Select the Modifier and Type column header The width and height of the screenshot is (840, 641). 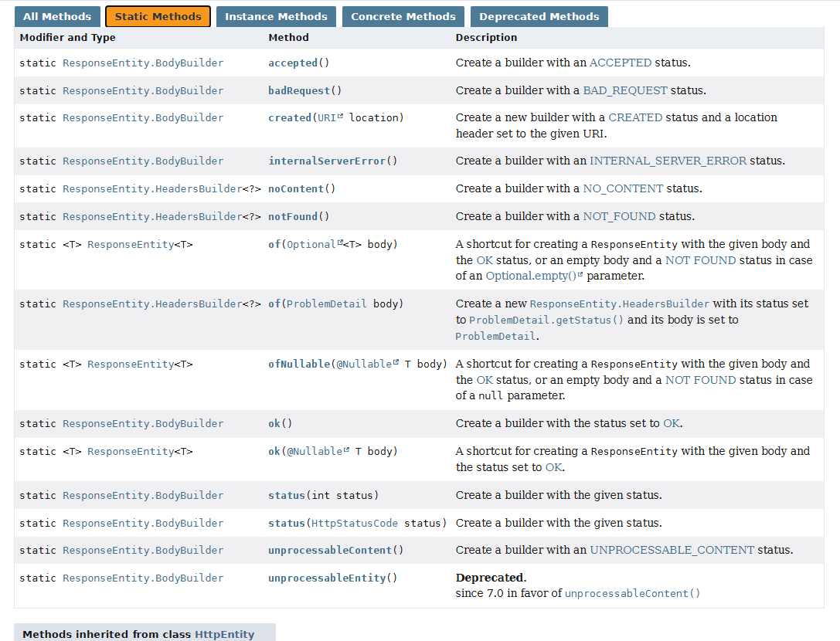(x=67, y=38)
